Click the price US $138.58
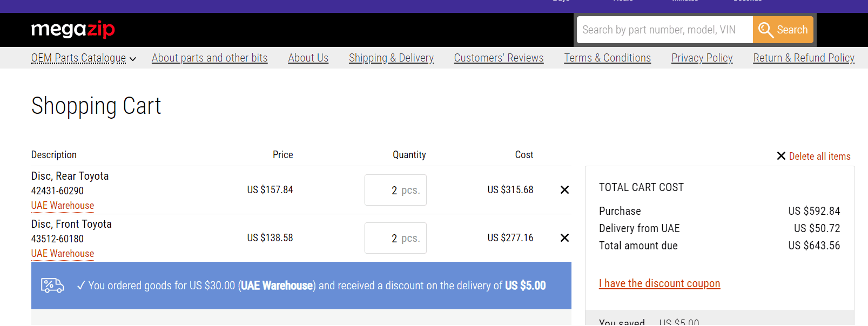Viewport: 868px width, 326px height. (x=270, y=238)
